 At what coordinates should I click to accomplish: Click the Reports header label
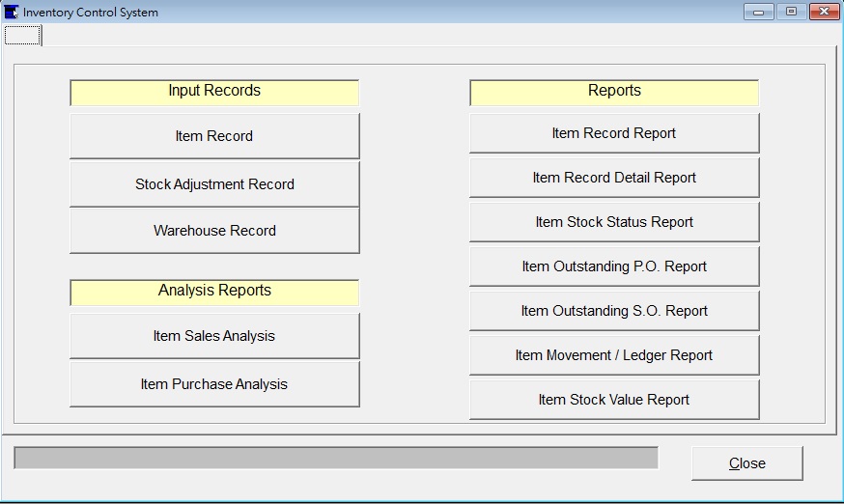(x=614, y=93)
